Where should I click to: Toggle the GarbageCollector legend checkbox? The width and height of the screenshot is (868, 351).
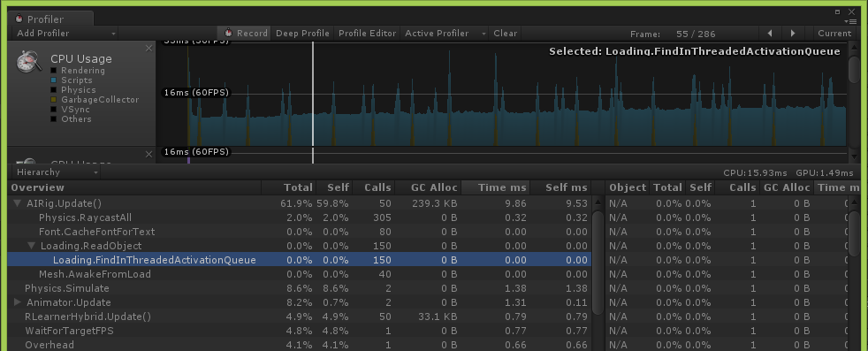54,100
